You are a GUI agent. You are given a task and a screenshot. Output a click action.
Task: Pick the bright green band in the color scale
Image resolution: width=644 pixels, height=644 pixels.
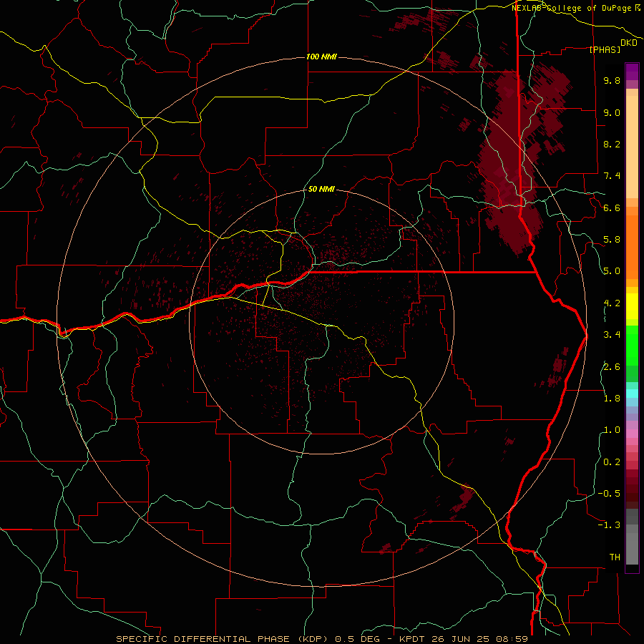[632, 345]
